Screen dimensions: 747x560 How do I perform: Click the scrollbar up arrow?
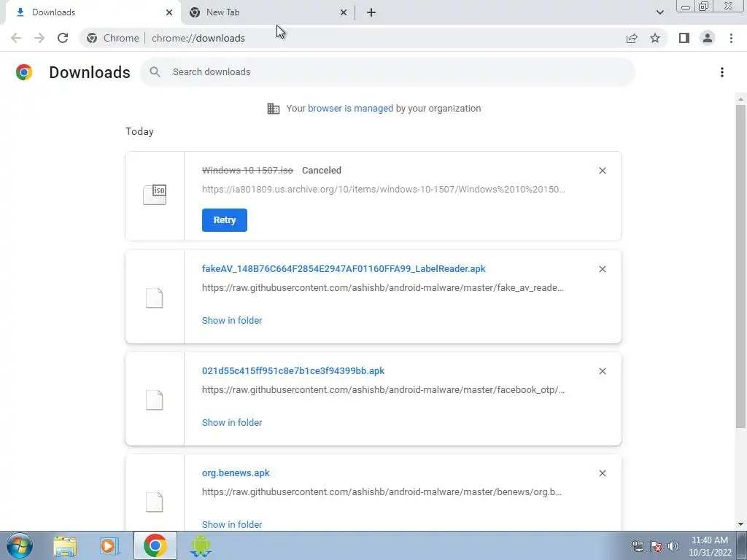(x=740, y=99)
